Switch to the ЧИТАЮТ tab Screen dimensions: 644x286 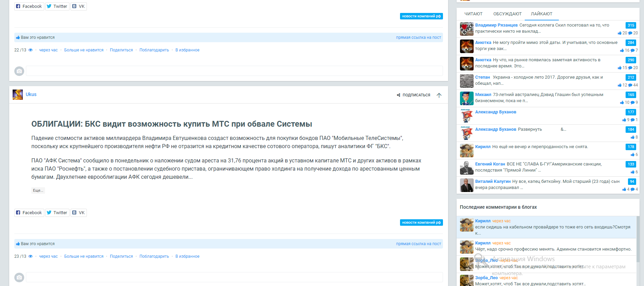[473, 14]
